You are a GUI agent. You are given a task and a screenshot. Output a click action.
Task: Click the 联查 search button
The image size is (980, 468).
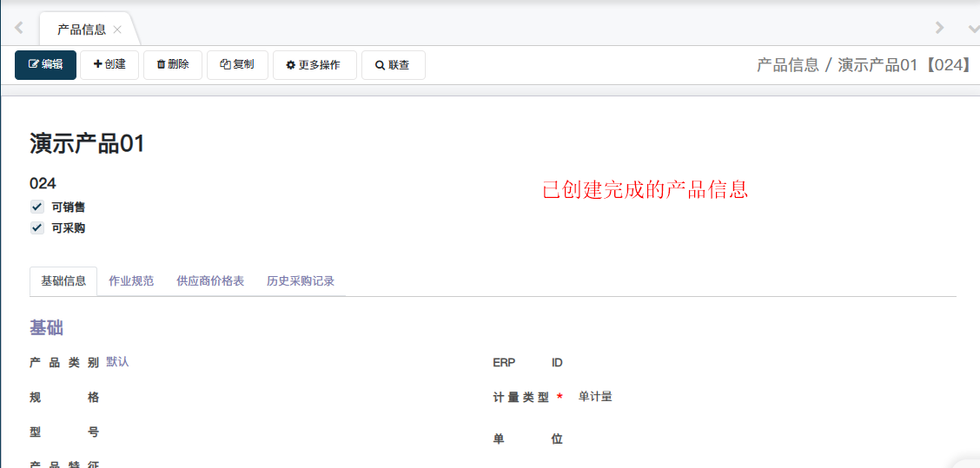click(x=393, y=65)
